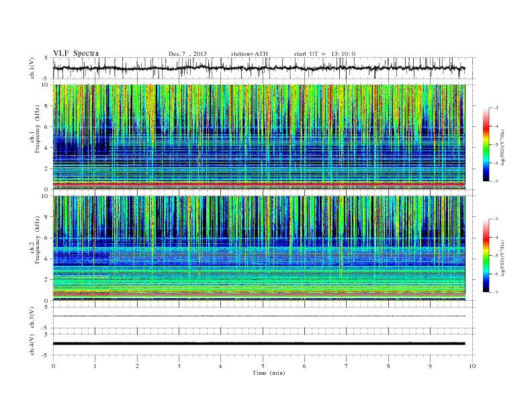This screenshot has height=411, width=532.
Task: Click bottom time axis tick label "4"
Action: pos(220,366)
